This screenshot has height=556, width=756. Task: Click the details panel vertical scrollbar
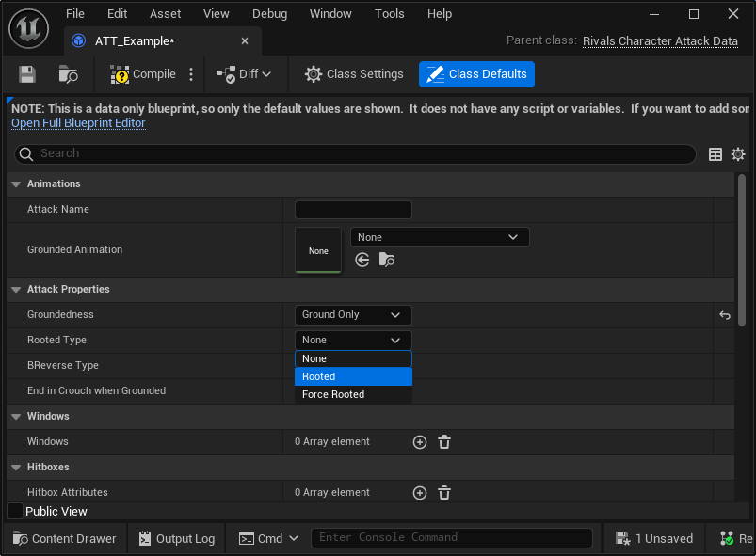pos(742,250)
